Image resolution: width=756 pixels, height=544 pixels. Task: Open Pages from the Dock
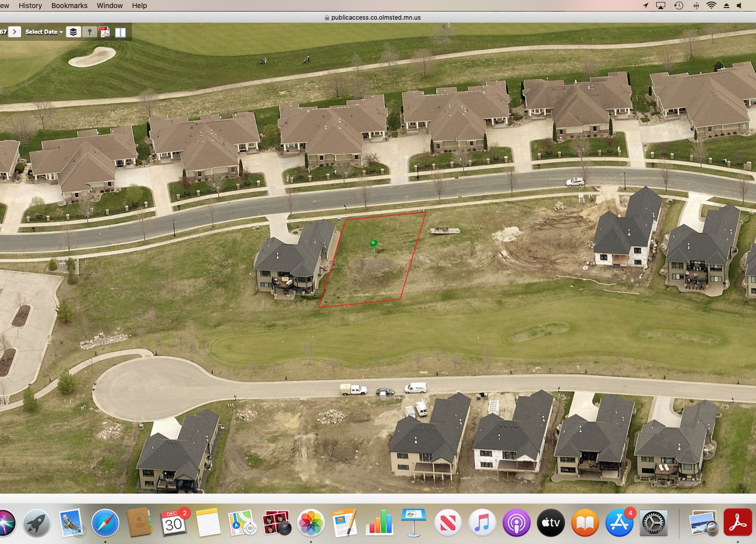click(x=345, y=523)
